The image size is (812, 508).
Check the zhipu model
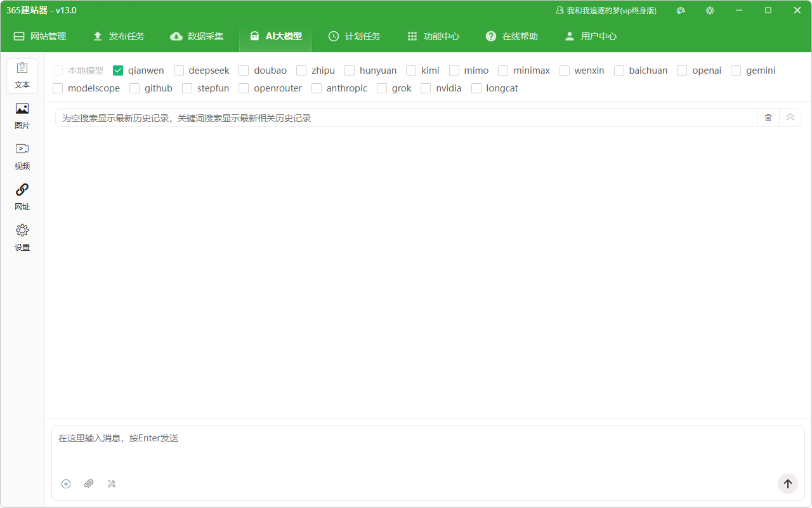coord(301,70)
